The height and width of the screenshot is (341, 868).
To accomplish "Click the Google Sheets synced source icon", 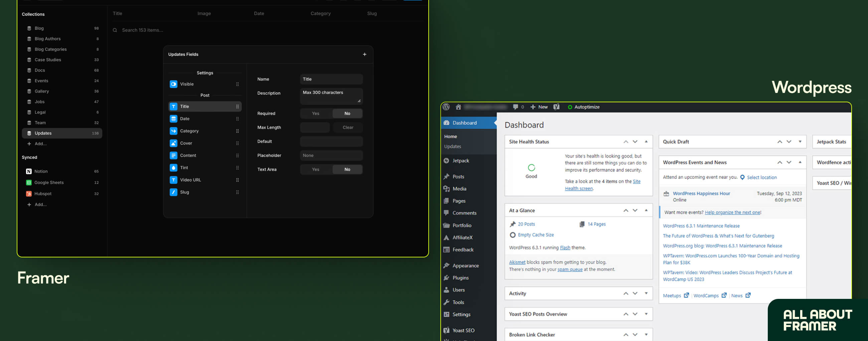I will [29, 183].
